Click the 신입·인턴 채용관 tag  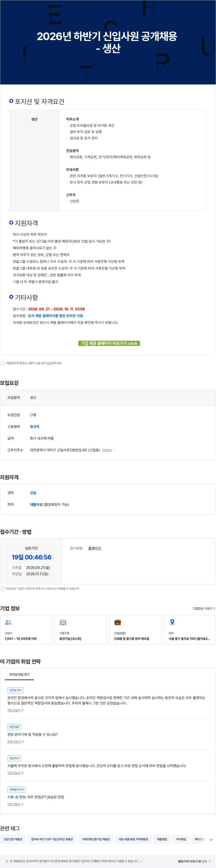[x=13, y=839]
